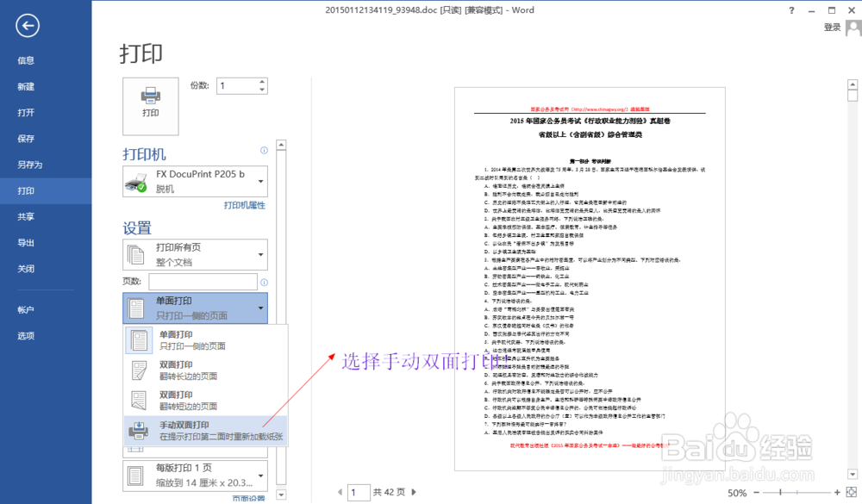Increase copies with the up stepper arrow

pos(262,82)
